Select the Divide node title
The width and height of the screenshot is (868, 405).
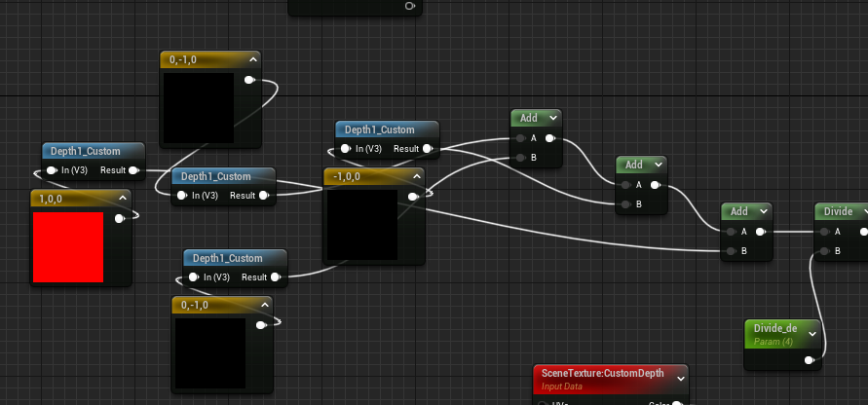(837, 211)
